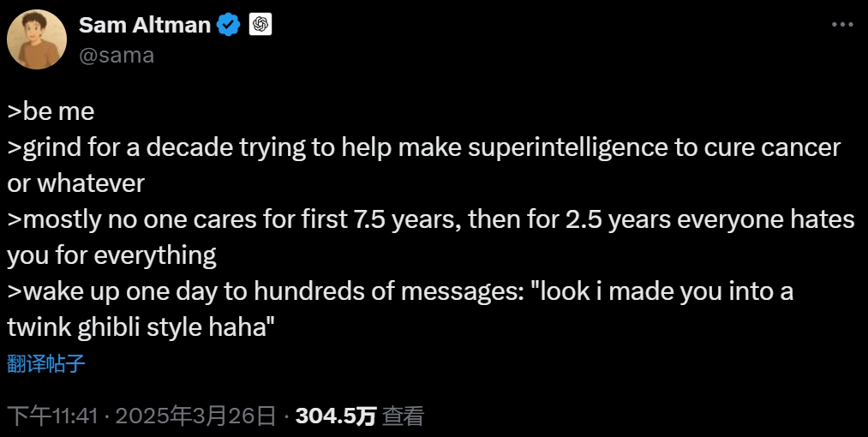Viewport: 868px width, 437px height.
Task: Click Sam Altman's profile avatar picture
Action: click(38, 40)
